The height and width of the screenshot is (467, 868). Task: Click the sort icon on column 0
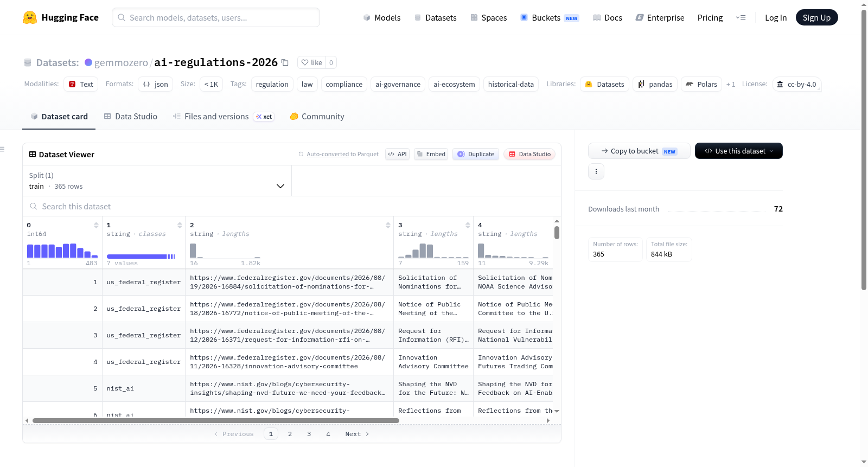tap(96, 225)
